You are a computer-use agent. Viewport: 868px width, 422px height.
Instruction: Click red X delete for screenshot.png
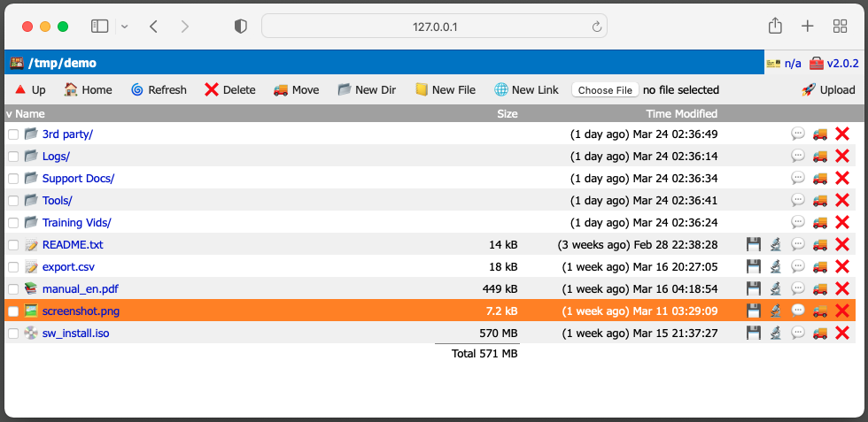pos(842,311)
